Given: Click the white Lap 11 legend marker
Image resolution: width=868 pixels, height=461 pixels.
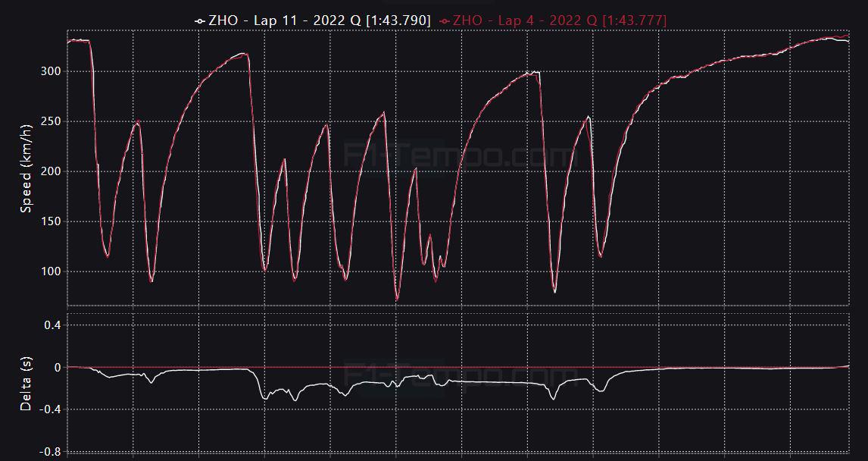Looking at the screenshot, I should click(x=200, y=21).
